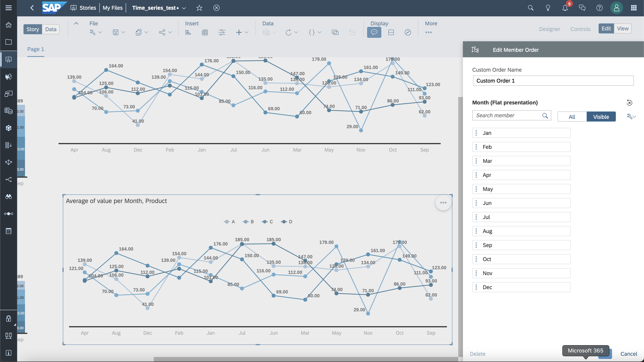Open the help question mark icon
Screen dimensions: 644x362
pos(599,8)
